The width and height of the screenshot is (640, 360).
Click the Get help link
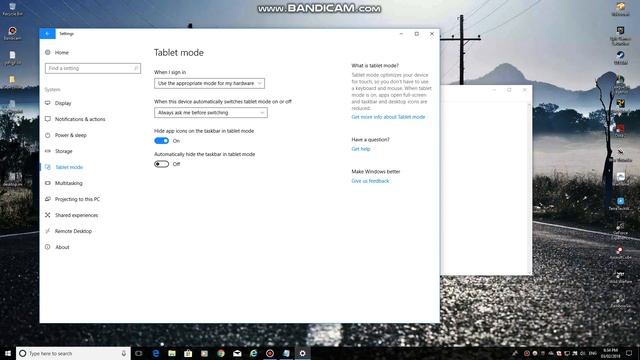[361, 149]
